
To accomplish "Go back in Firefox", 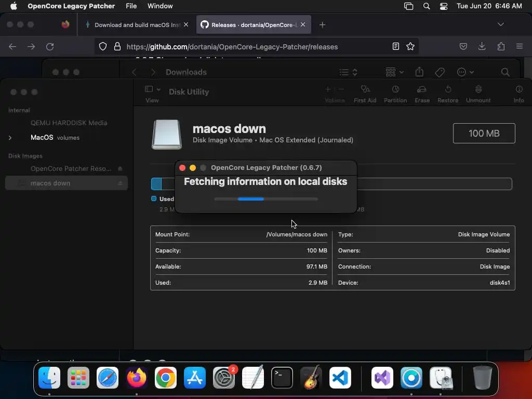I will coord(12,47).
